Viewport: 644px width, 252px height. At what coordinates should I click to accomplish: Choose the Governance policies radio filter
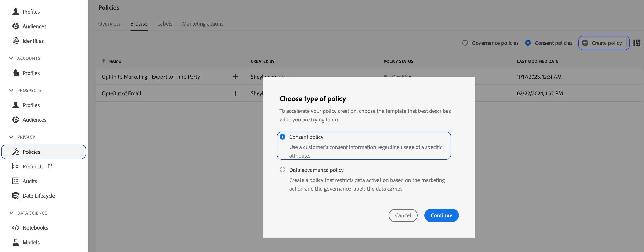pyautogui.click(x=465, y=43)
